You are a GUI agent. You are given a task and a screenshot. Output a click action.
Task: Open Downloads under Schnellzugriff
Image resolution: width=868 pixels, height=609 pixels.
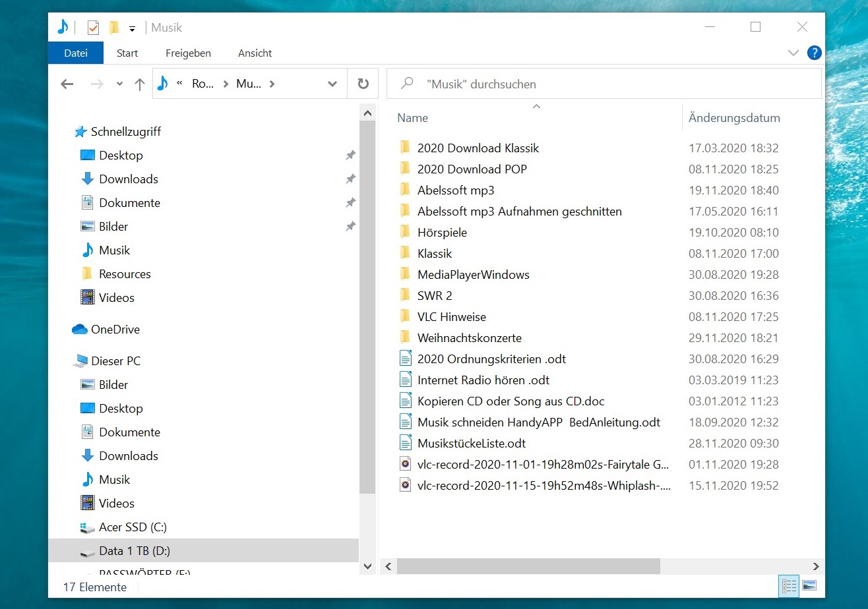[129, 179]
